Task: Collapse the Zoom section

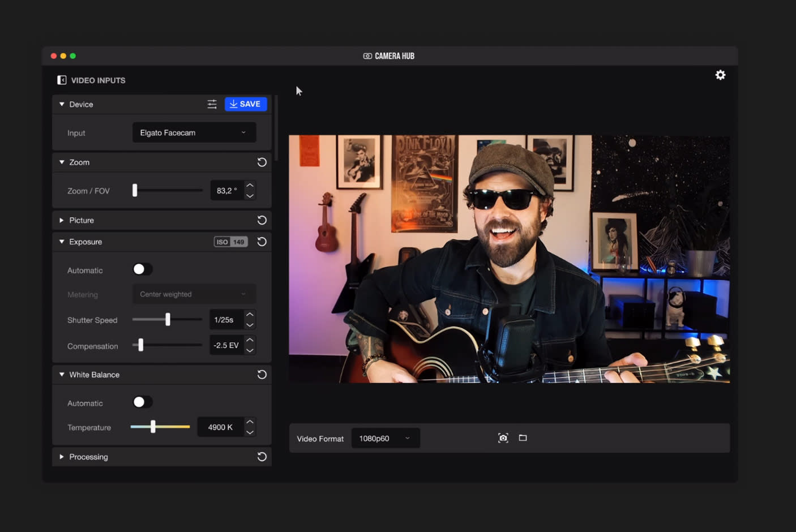Action: click(x=62, y=162)
